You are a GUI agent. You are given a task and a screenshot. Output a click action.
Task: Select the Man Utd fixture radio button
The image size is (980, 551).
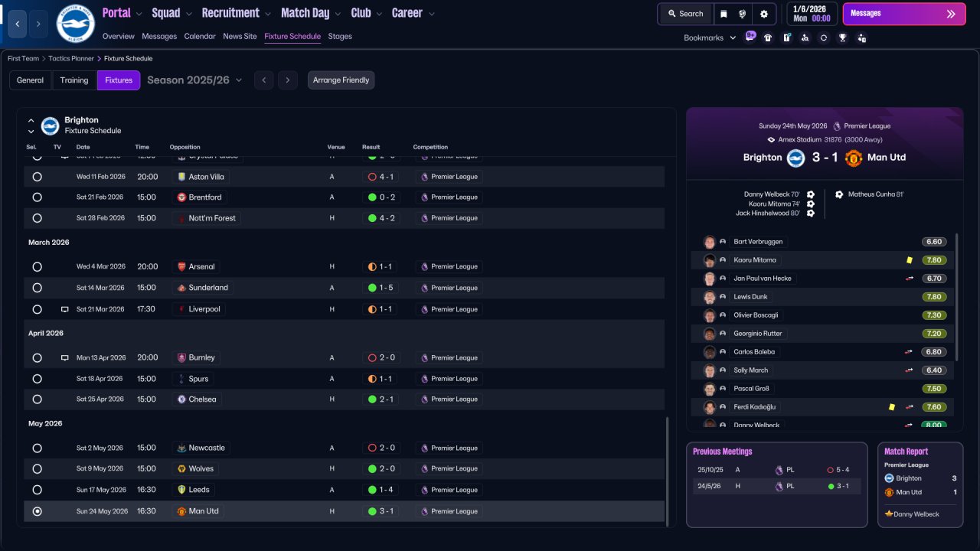coord(37,511)
